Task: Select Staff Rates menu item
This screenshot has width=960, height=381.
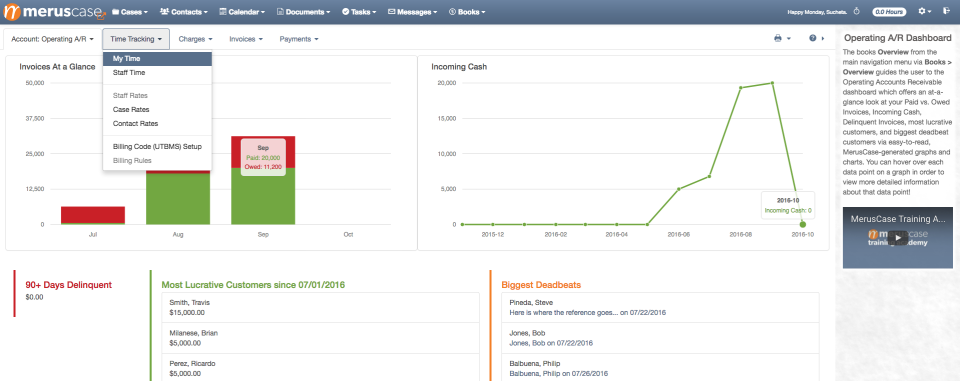Action: point(157,96)
